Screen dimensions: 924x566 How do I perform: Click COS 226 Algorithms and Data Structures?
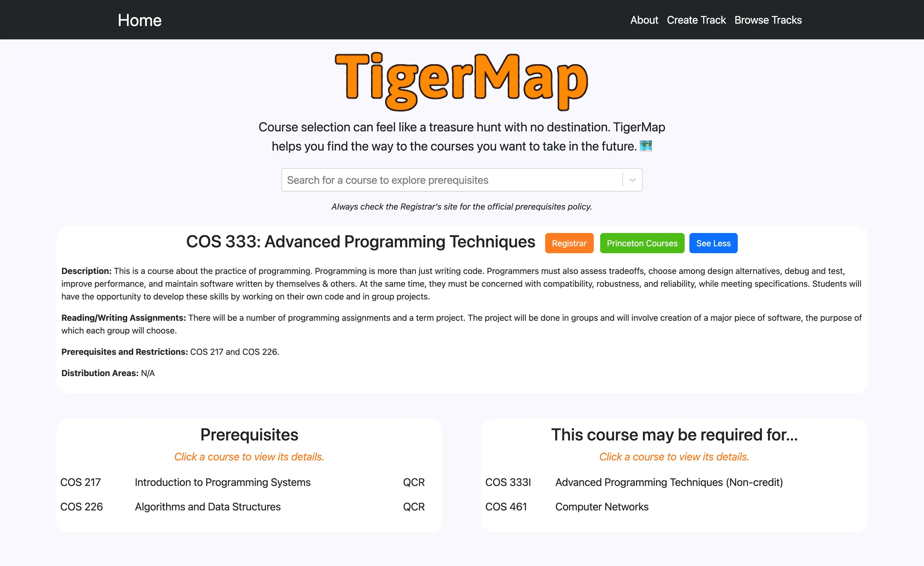(207, 507)
